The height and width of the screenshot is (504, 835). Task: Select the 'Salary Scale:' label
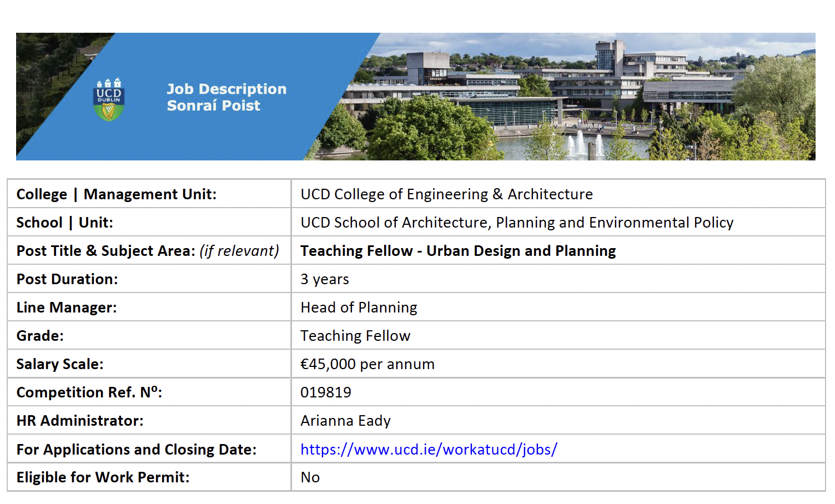coord(60,364)
